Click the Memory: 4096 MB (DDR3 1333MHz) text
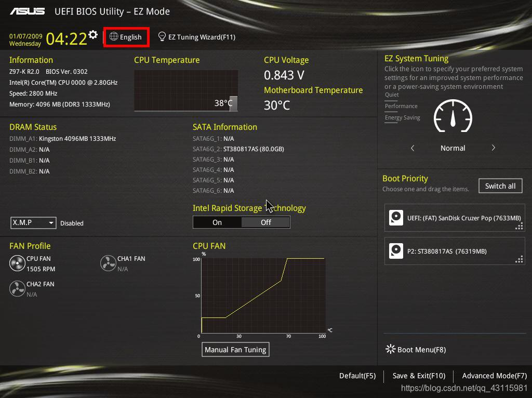532x398 pixels. [x=60, y=104]
